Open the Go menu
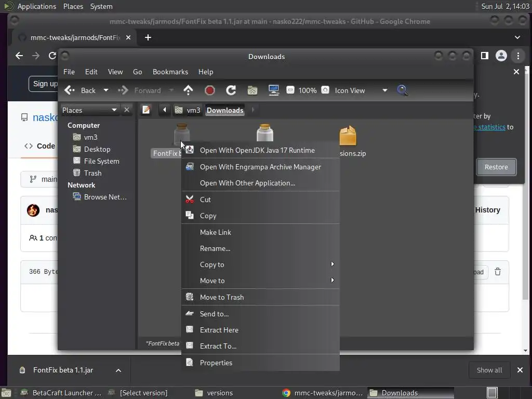 [137, 72]
